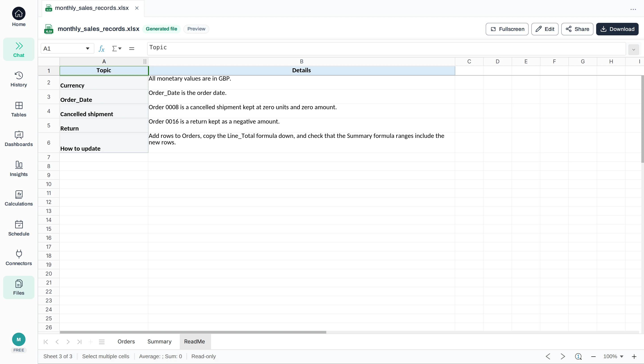Close the monthly_sales_records.xlsx tab

point(137,8)
